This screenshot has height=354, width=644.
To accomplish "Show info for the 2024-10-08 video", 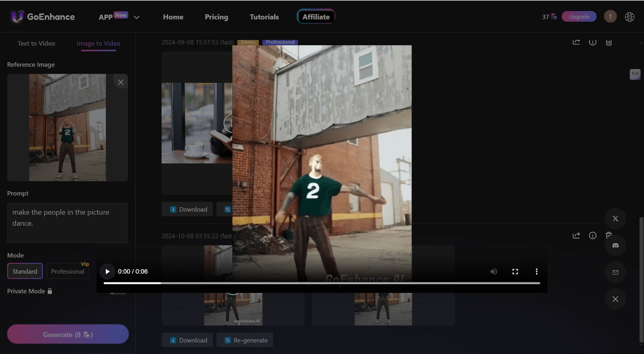I will tap(592, 235).
